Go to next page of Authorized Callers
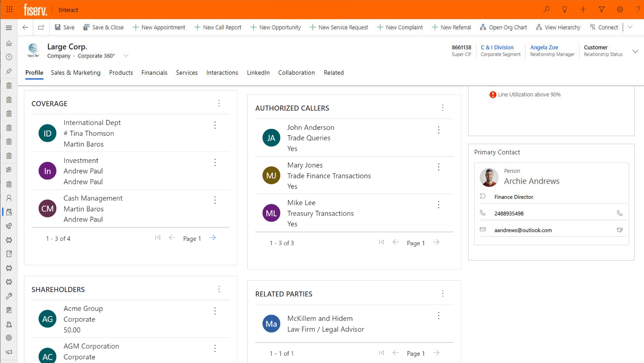This screenshot has width=644, height=363. [436, 242]
